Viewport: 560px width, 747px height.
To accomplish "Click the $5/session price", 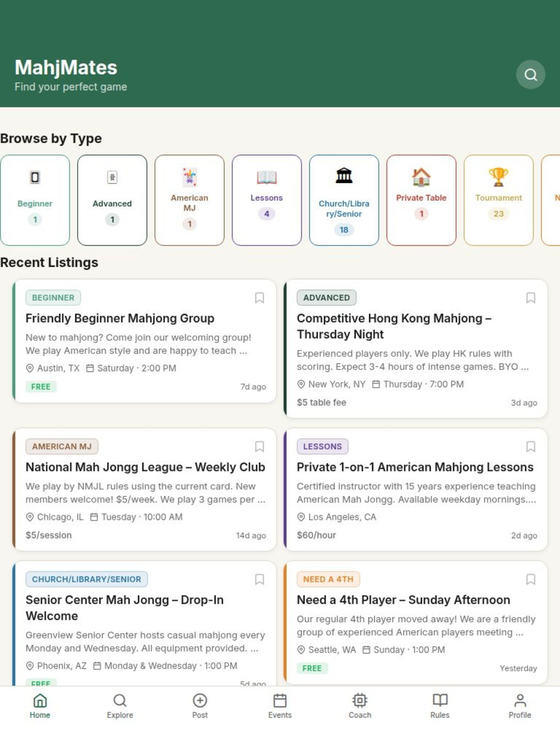I will [49, 535].
